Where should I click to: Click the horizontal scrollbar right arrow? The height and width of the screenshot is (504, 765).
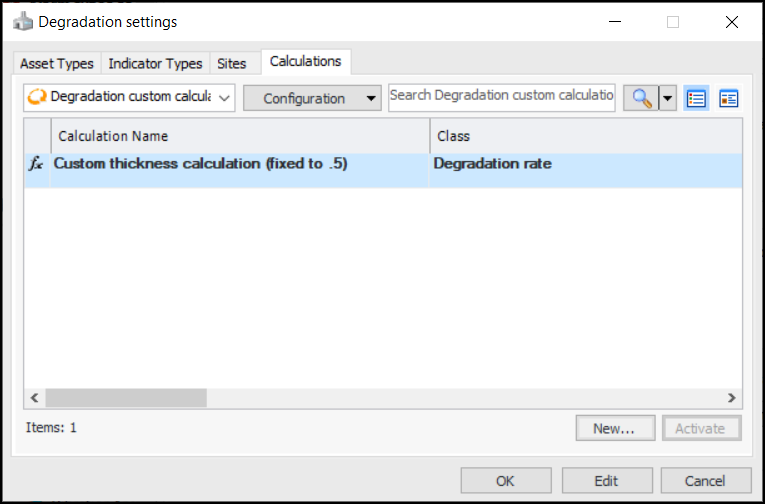[x=732, y=398]
